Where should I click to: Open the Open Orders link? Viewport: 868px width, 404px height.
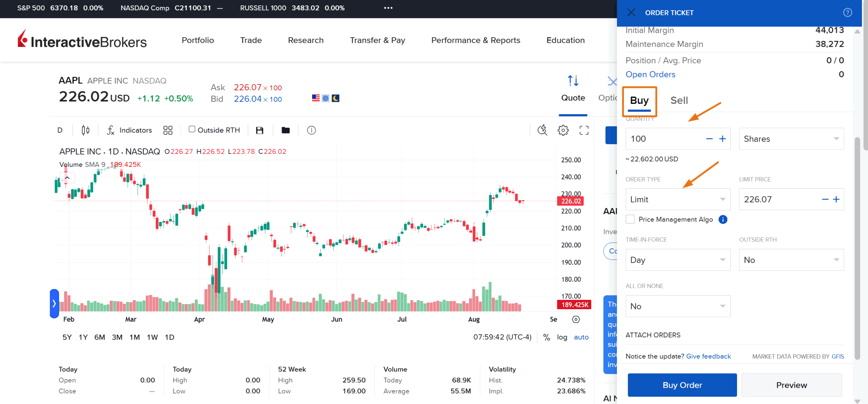[650, 74]
